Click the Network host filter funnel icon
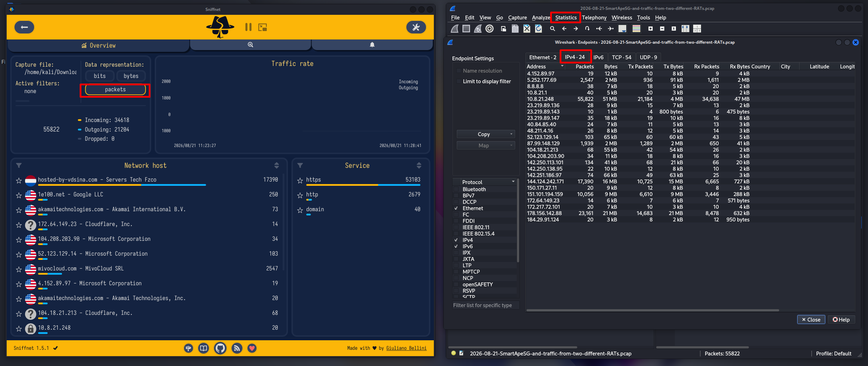Image resolution: width=868 pixels, height=366 pixels. click(x=19, y=165)
